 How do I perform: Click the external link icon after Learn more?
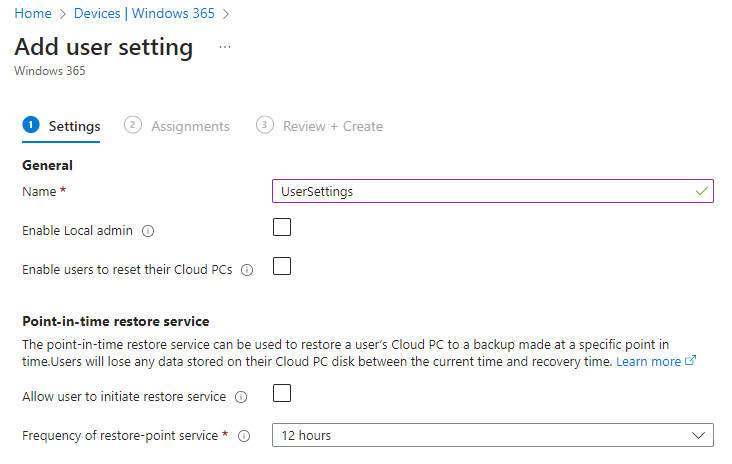690,361
